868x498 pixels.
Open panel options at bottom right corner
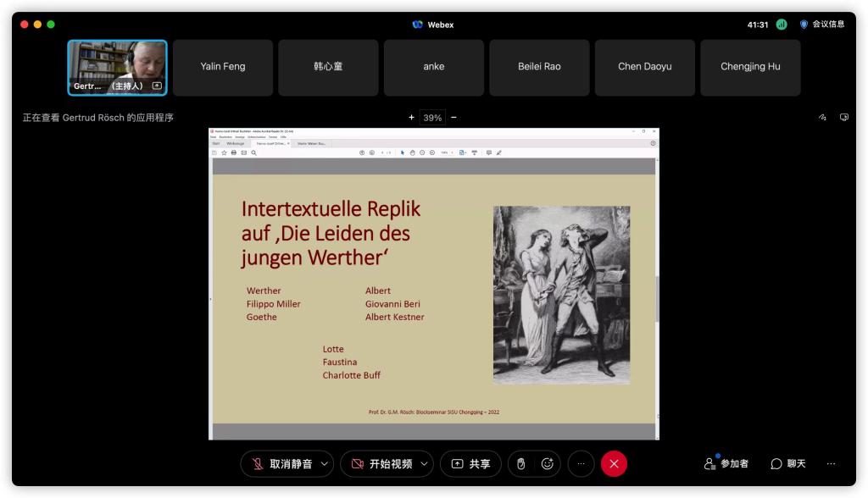pos(831,464)
